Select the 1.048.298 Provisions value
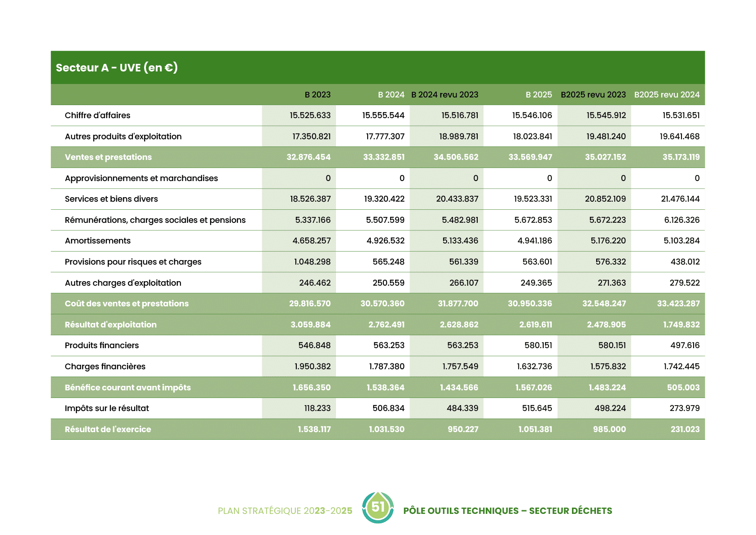Image resolution: width=756 pixels, height=535 pixels. [312, 262]
